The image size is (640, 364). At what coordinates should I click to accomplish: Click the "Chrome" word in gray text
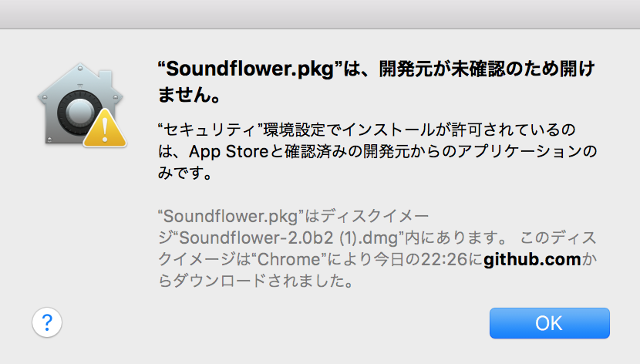pos(289,260)
